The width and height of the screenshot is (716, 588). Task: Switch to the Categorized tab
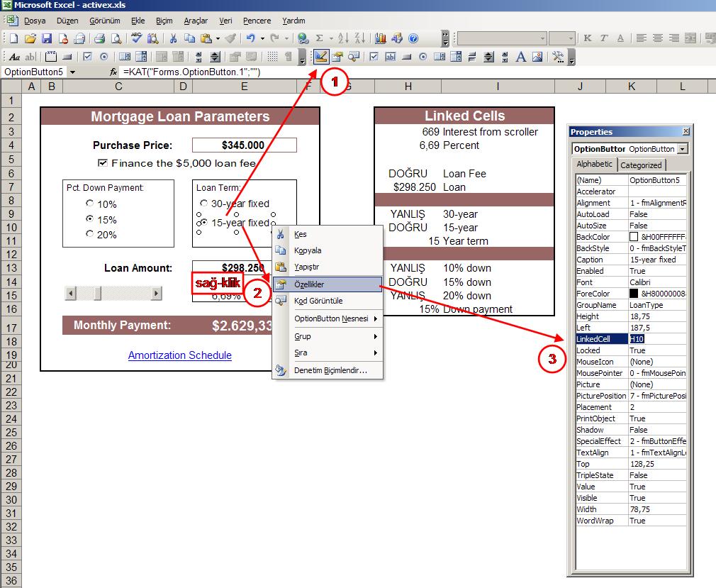tap(641, 165)
